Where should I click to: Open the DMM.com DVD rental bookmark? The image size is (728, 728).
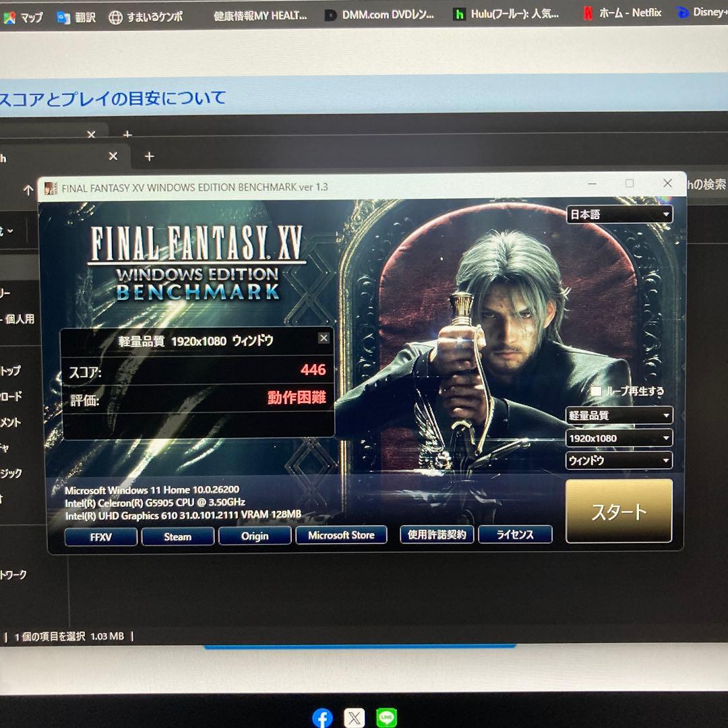click(379, 14)
